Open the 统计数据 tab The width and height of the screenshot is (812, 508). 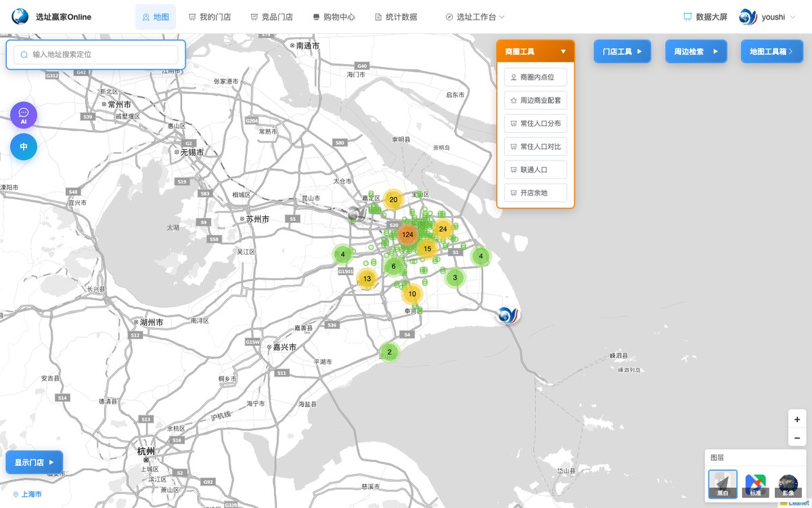pyautogui.click(x=396, y=17)
